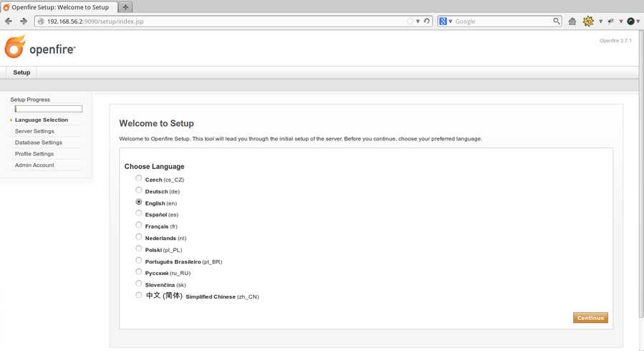The image size is (644, 351).
Task: Click the small dark extension icon next to the sun icon
Action: point(611,21)
